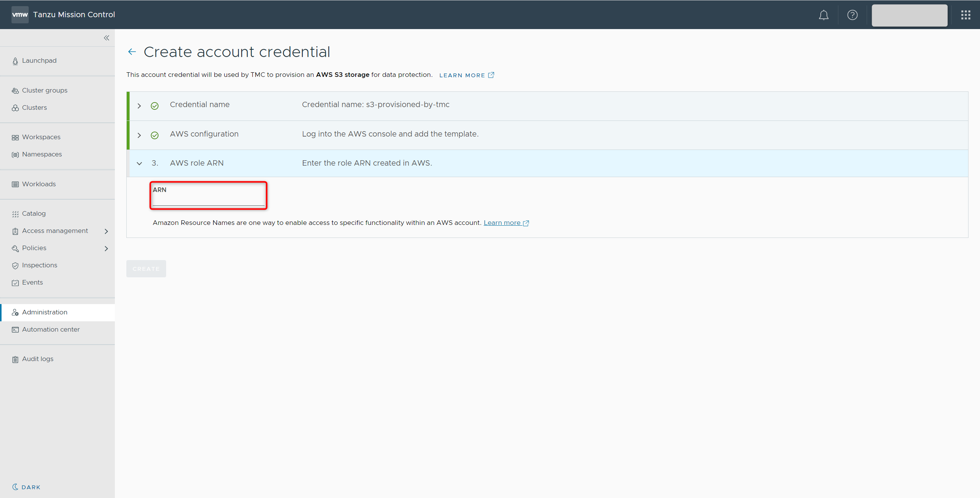This screenshot has width=980, height=498.
Task: Collapse the AWS role ARN step
Action: (x=139, y=164)
